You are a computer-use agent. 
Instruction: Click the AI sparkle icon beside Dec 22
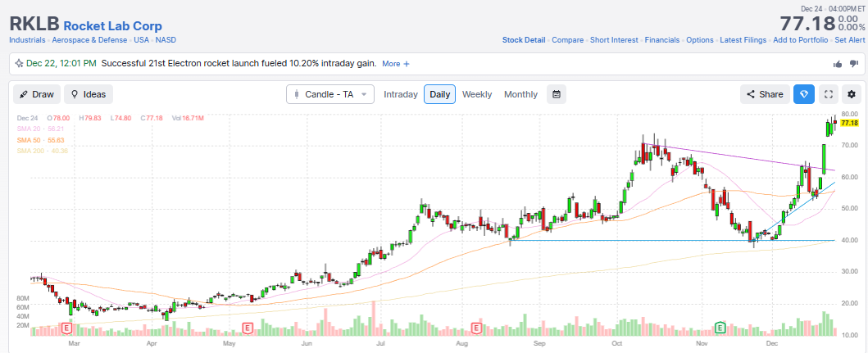[x=19, y=64]
